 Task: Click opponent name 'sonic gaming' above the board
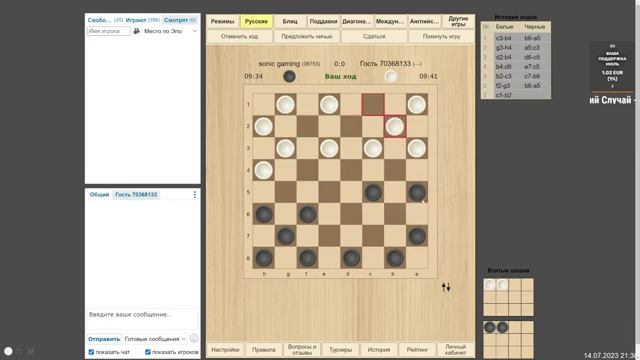[x=279, y=64]
